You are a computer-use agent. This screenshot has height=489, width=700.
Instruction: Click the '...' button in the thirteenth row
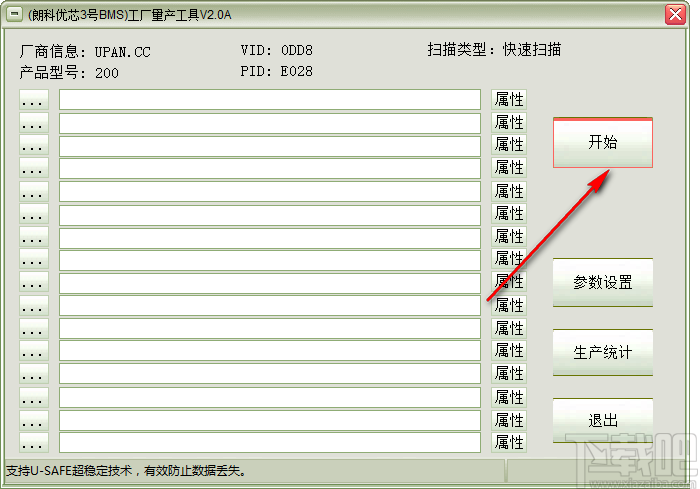(34, 375)
